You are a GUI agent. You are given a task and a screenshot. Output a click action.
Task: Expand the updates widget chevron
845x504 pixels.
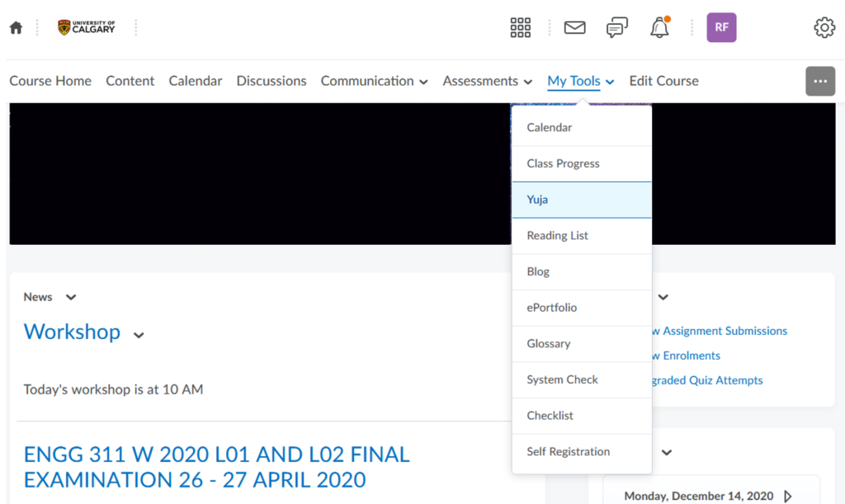pos(663,297)
